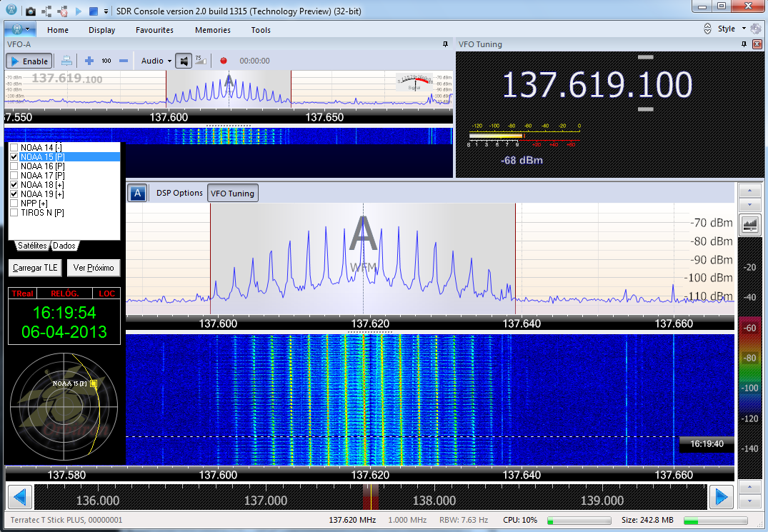Viewport: 768px width, 532px height.
Task: Click the red record button
Action: (x=224, y=61)
